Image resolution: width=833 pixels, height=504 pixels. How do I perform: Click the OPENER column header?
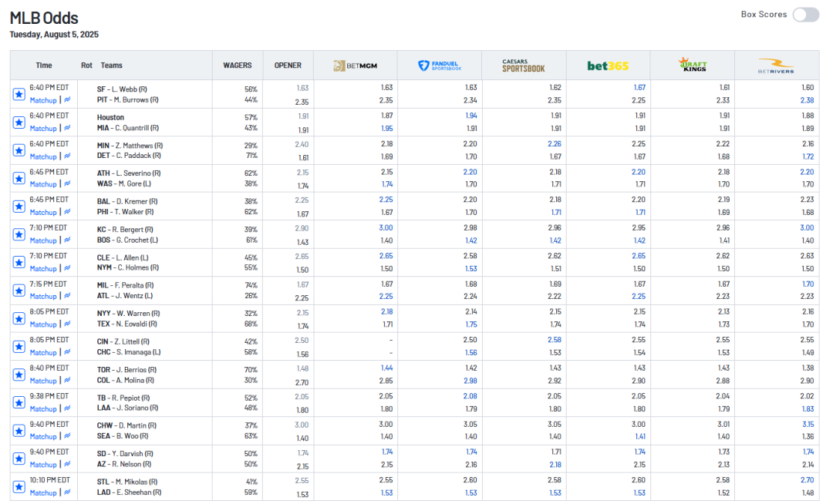pyautogui.click(x=288, y=66)
